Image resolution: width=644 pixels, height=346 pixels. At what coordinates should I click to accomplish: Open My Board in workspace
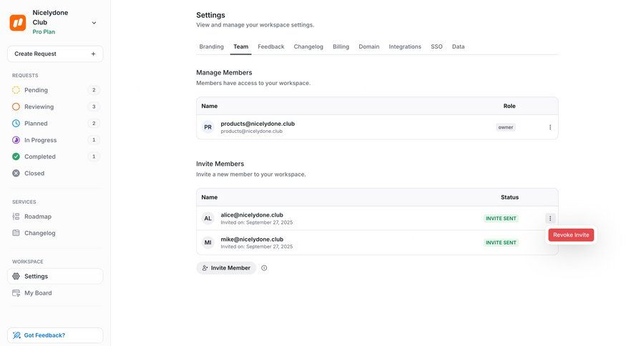[x=37, y=293]
